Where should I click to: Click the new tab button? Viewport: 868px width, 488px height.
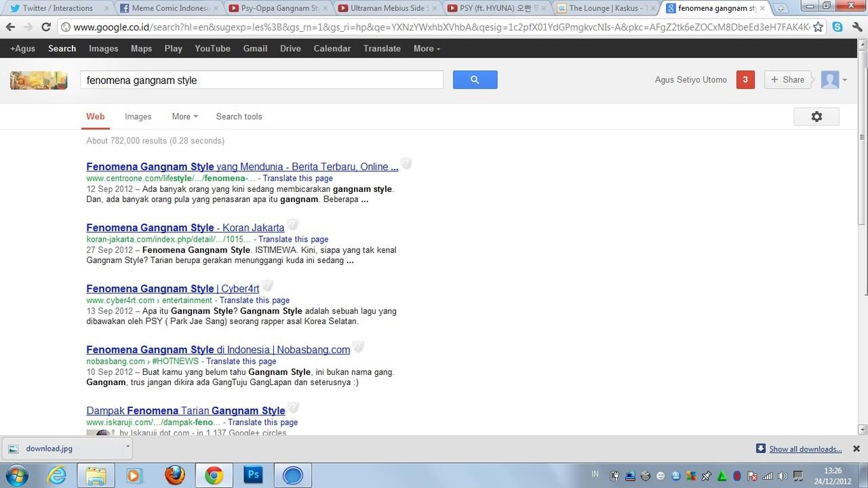click(x=781, y=8)
